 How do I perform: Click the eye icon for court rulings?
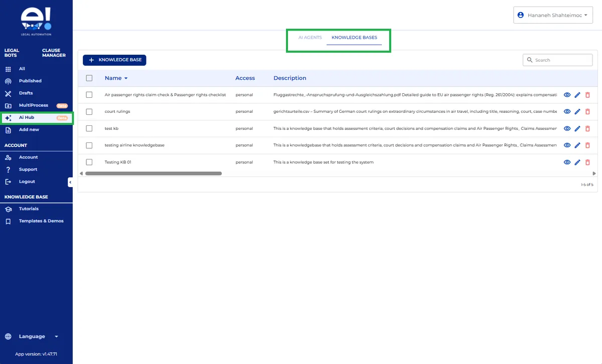(x=567, y=112)
